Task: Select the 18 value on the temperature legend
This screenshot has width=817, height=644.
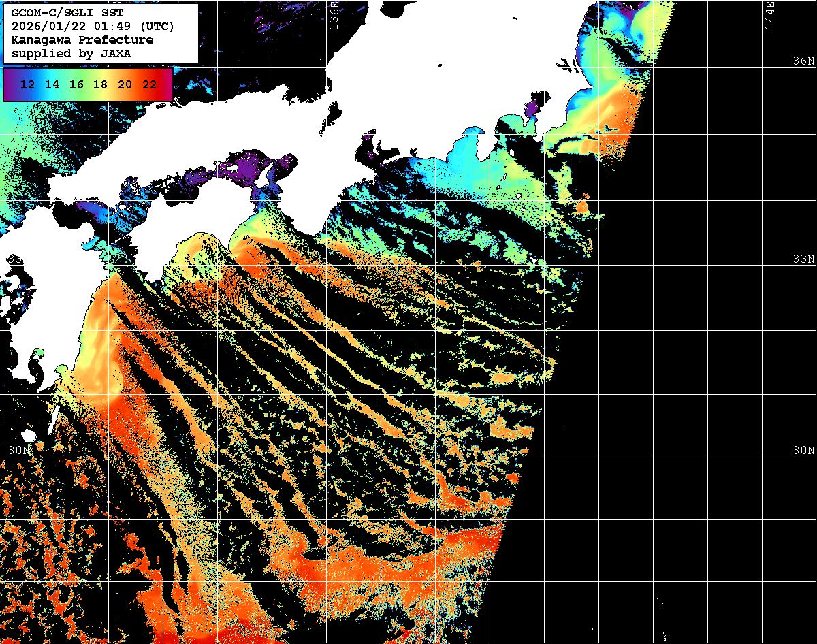Action: pyautogui.click(x=100, y=85)
